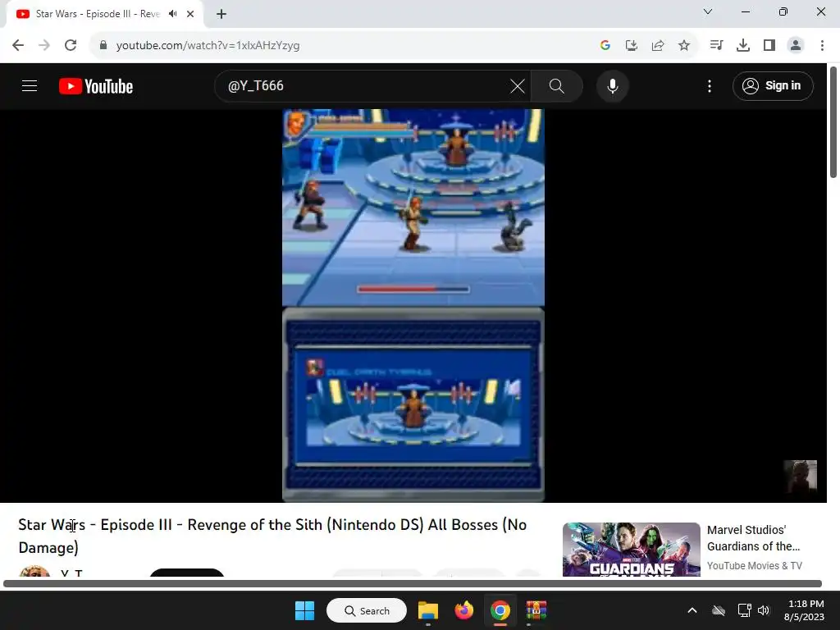Open network settings tray icon
Screen dimensions: 840x630
[x=744, y=610]
